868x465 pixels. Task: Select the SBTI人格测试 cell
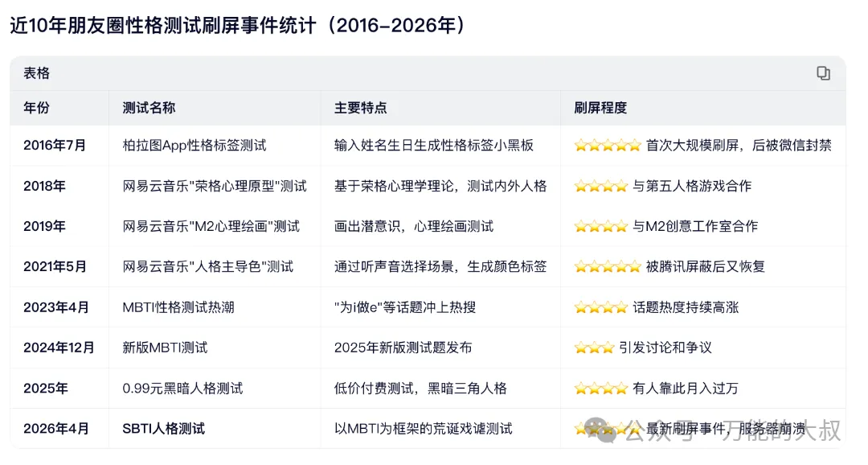pyautogui.click(x=163, y=429)
